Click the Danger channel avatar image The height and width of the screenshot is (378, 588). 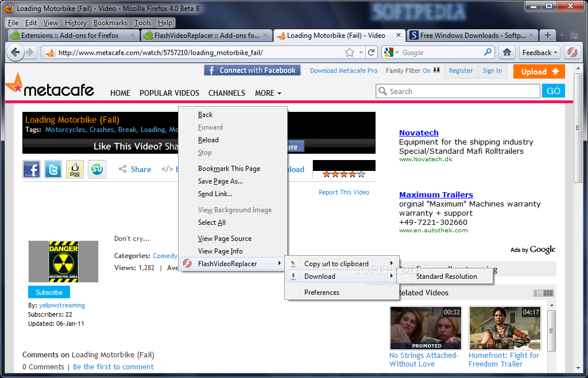63,262
